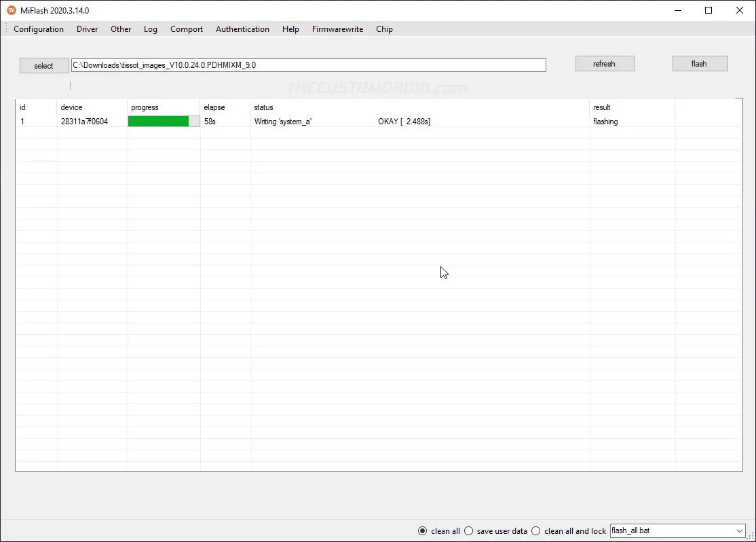Click the green progress bar for device 28311a7f0604

pos(159,121)
